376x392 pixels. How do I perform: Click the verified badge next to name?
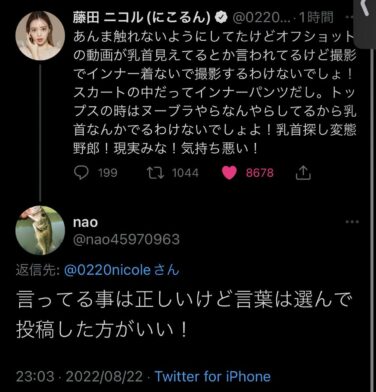click(220, 17)
